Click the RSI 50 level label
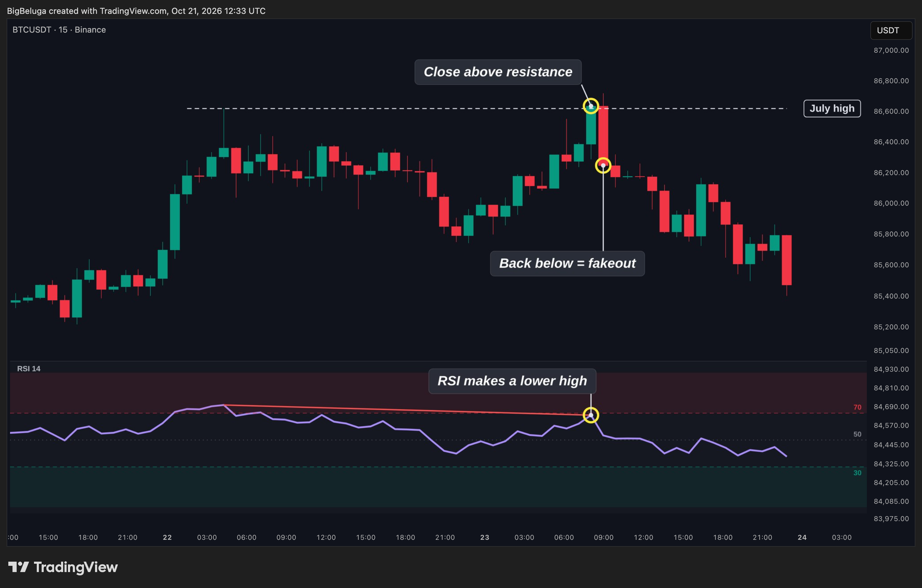This screenshot has width=922, height=588. 857,434
